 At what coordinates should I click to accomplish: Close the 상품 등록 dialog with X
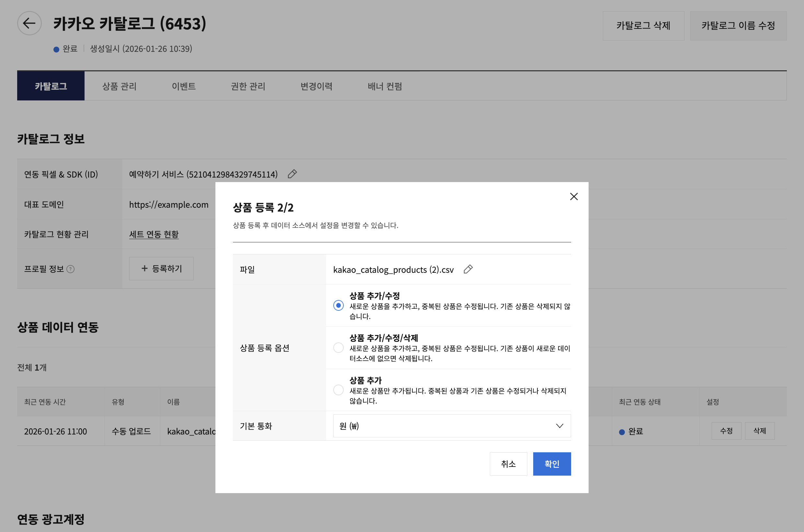pyautogui.click(x=574, y=196)
